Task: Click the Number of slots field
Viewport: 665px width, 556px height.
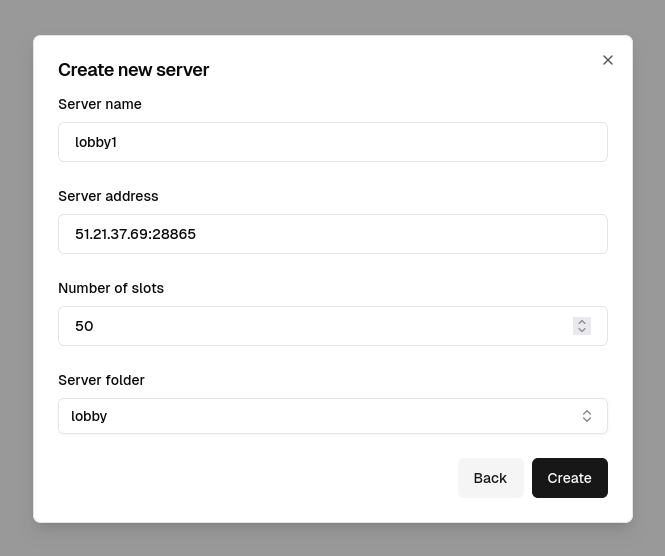Action: 333,326
